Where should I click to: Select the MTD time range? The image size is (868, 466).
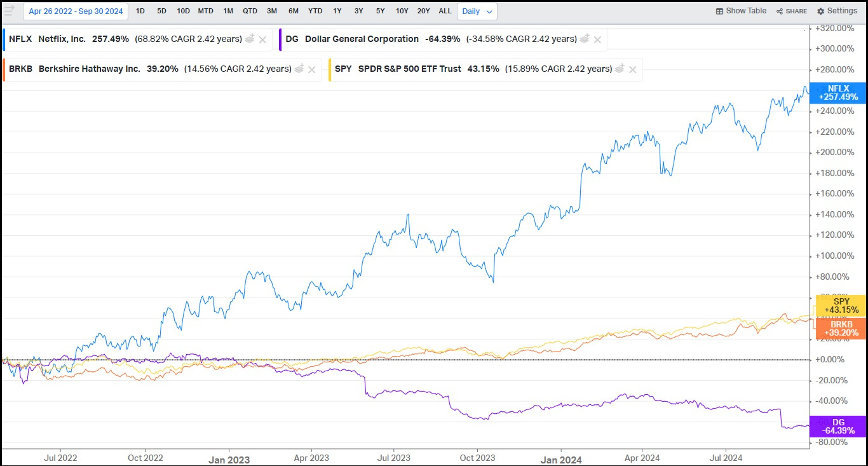pyautogui.click(x=206, y=11)
